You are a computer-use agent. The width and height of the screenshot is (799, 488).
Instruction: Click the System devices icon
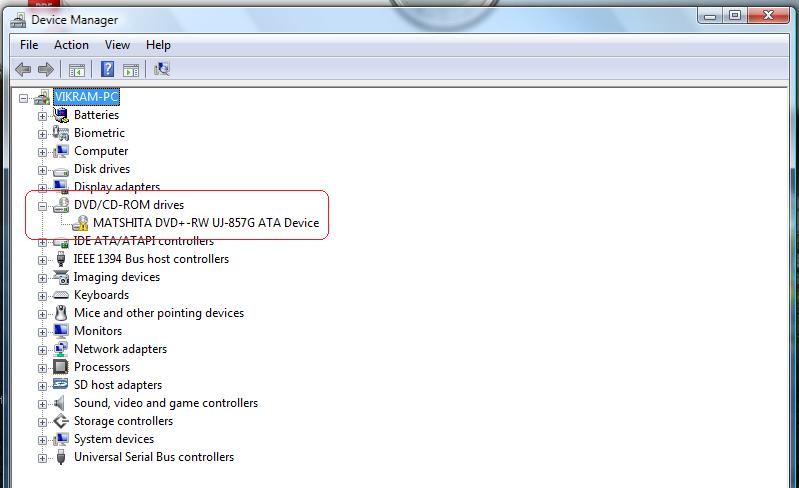[x=61, y=439]
